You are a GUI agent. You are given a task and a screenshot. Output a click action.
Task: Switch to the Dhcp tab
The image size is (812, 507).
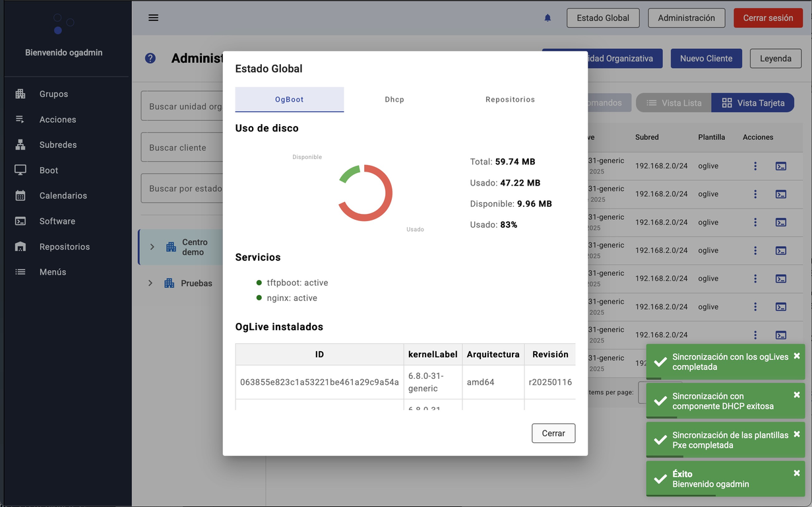(394, 100)
